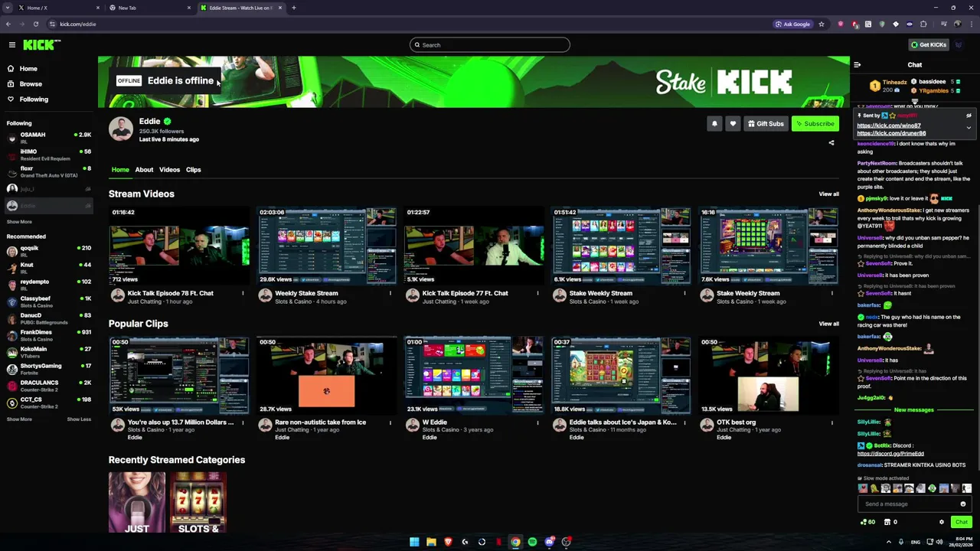Screen dimensions: 980x551
Task: Open Home in the left sidebar
Action: coord(28,69)
